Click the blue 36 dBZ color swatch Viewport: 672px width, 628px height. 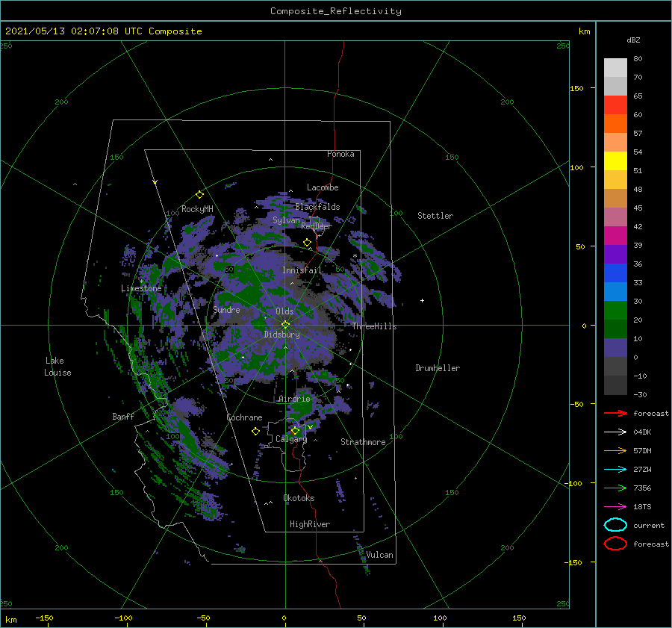615,273
